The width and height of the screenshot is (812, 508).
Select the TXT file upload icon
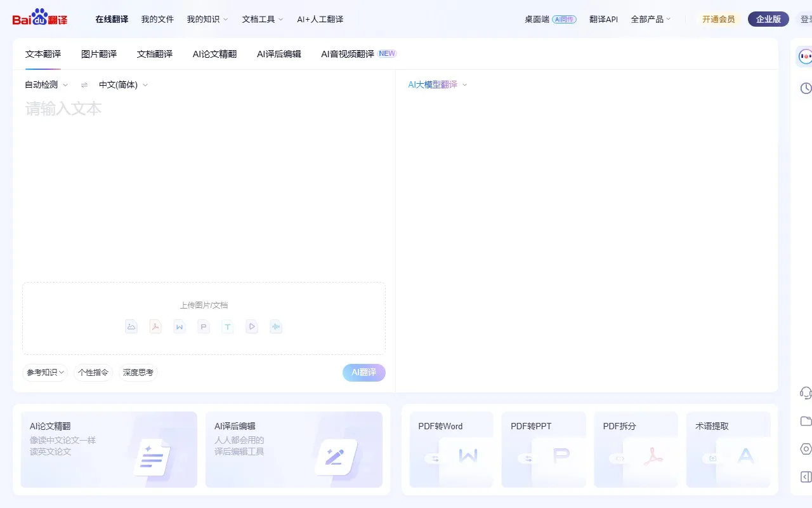click(x=228, y=326)
